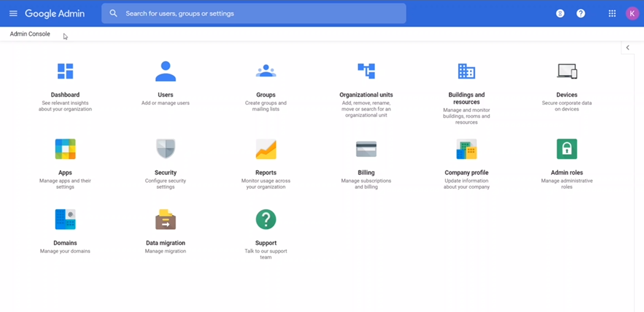Viewport: 644px width, 312px height.
Task: Click the Reports title text
Action: (266, 172)
